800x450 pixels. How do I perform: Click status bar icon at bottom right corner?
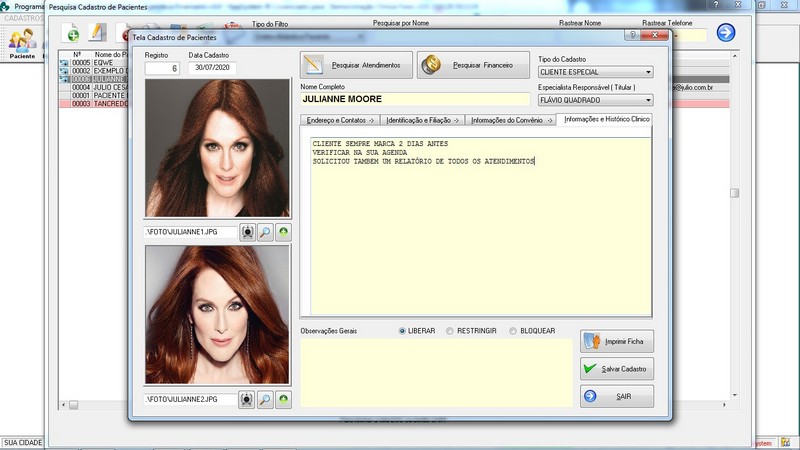786,443
